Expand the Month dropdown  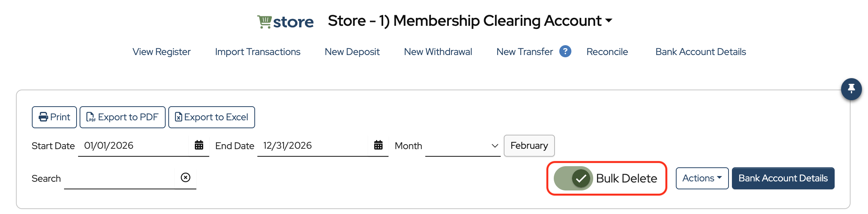point(463,146)
